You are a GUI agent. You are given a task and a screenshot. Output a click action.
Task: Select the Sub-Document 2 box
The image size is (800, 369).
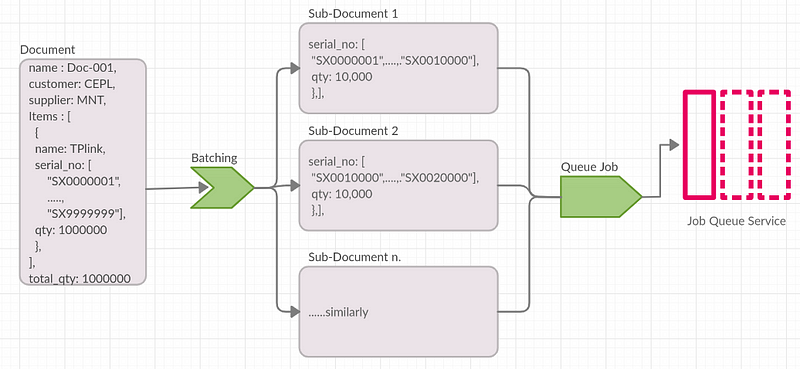(398, 185)
